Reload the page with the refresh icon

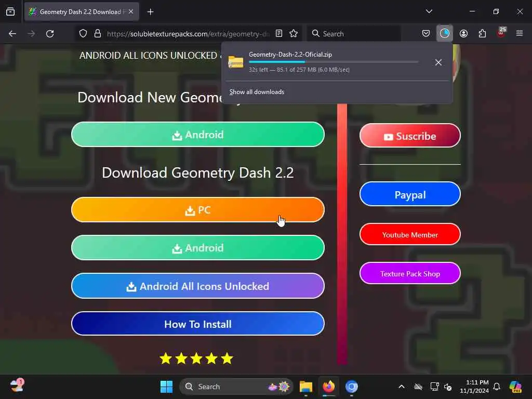(x=50, y=34)
